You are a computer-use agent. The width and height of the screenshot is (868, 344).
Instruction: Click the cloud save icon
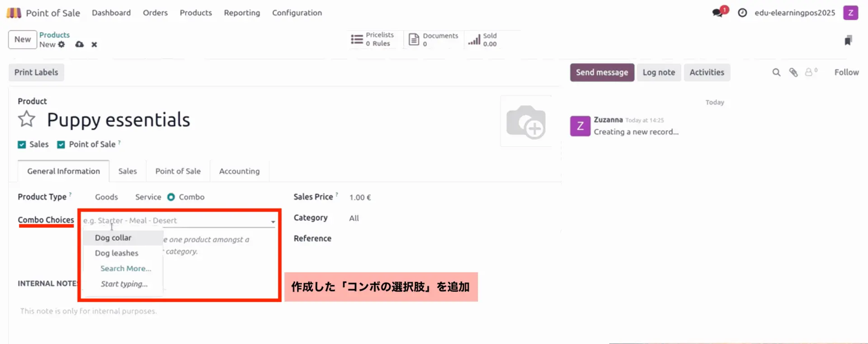[80, 44]
